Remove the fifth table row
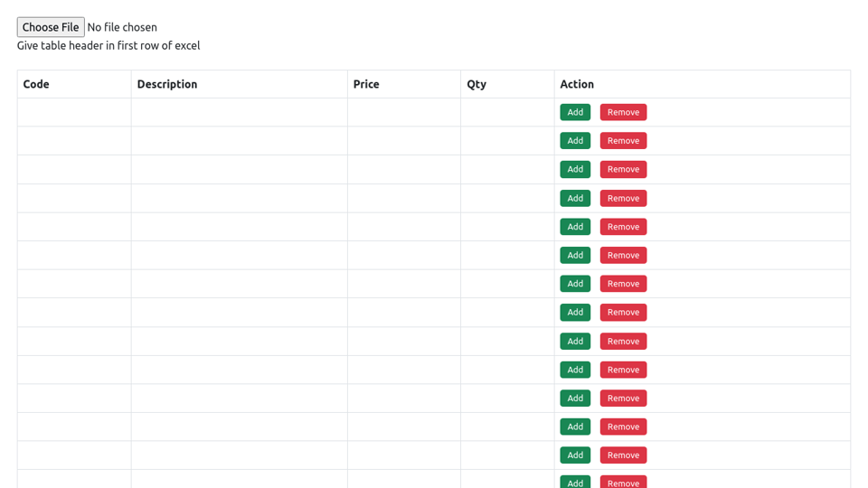Screen dimensions: 868x488 click(623, 227)
